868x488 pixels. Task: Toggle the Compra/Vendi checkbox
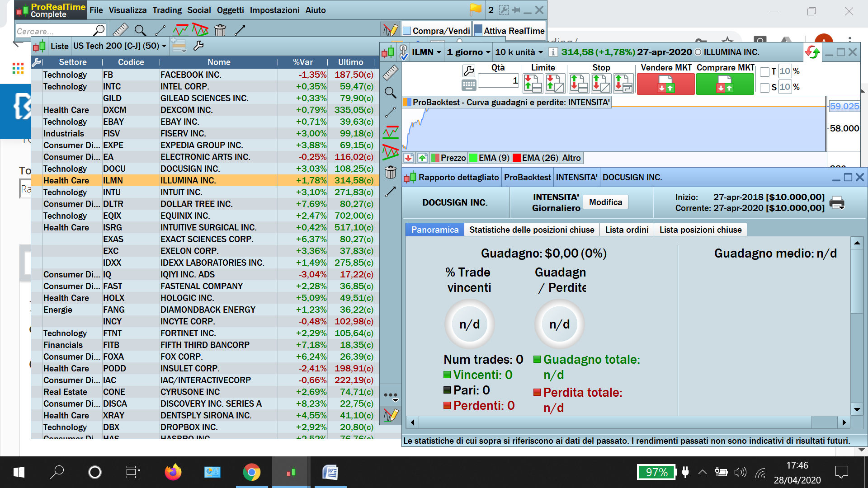point(407,31)
